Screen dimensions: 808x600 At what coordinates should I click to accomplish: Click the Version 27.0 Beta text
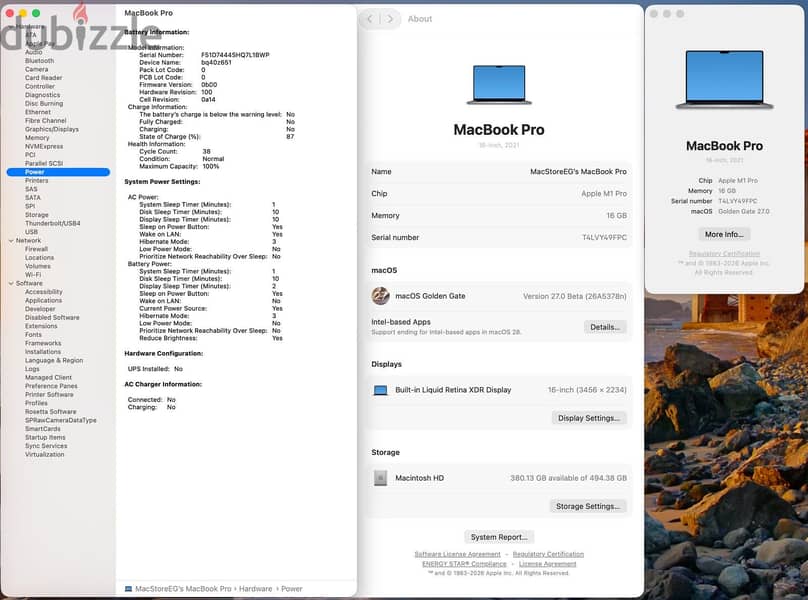[575, 296]
